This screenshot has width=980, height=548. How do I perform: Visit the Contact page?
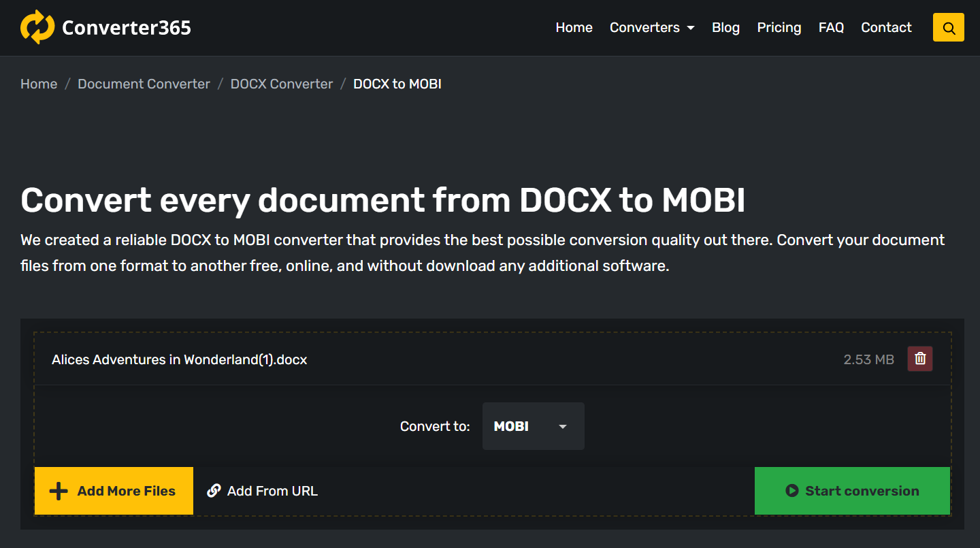click(886, 28)
